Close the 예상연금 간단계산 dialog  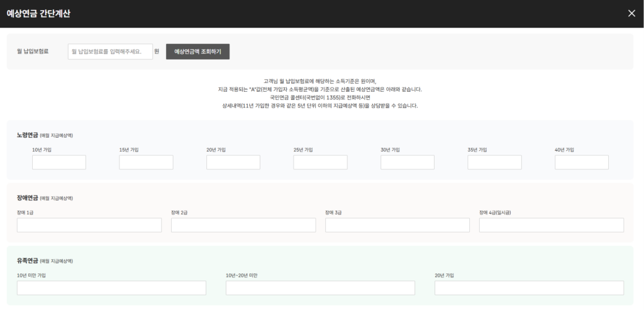pyautogui.click(x=631, y=14)
